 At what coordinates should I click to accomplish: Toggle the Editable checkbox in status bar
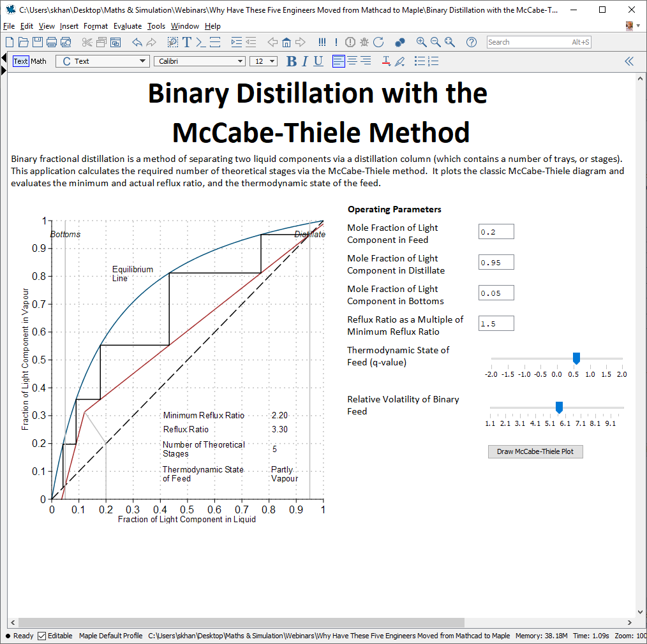[x=42, y=636]
